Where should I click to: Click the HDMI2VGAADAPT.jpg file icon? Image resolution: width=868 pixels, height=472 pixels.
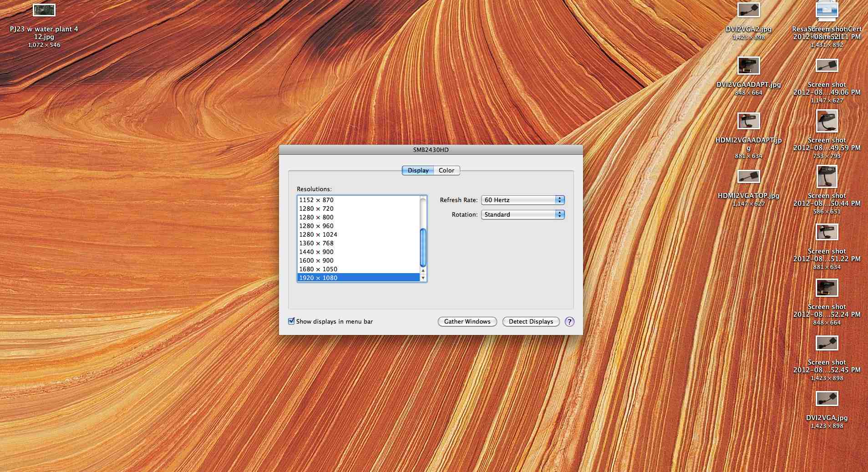[748, 121]
